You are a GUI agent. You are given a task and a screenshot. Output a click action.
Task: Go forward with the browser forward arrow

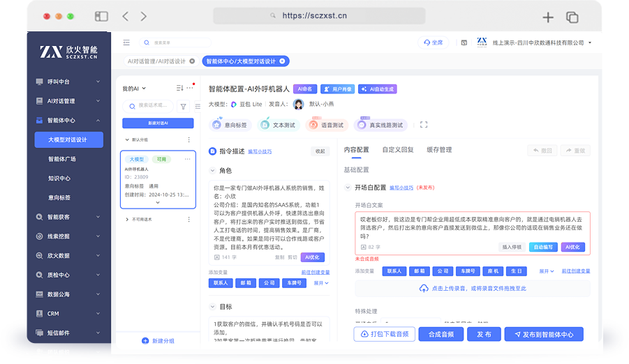coord(143,16)
